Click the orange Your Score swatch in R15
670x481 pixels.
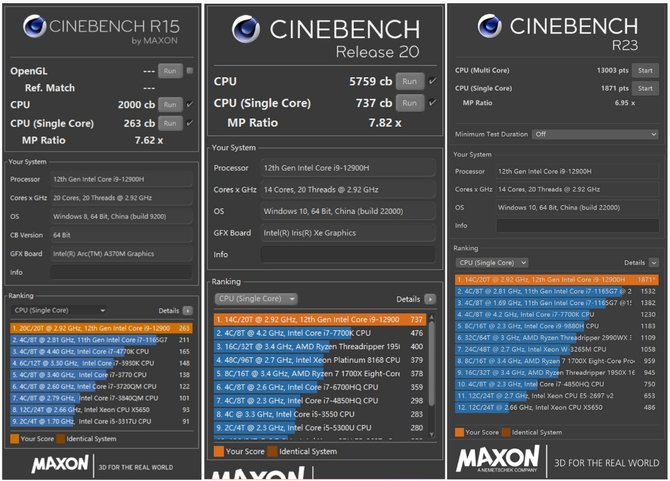click(x=15, y=439)
